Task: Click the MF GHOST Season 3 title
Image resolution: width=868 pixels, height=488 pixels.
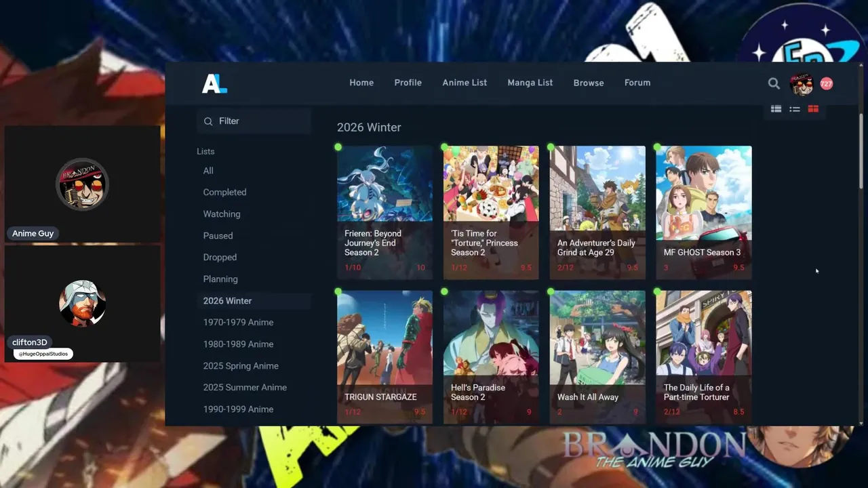Action: click(x=702, y=252)
